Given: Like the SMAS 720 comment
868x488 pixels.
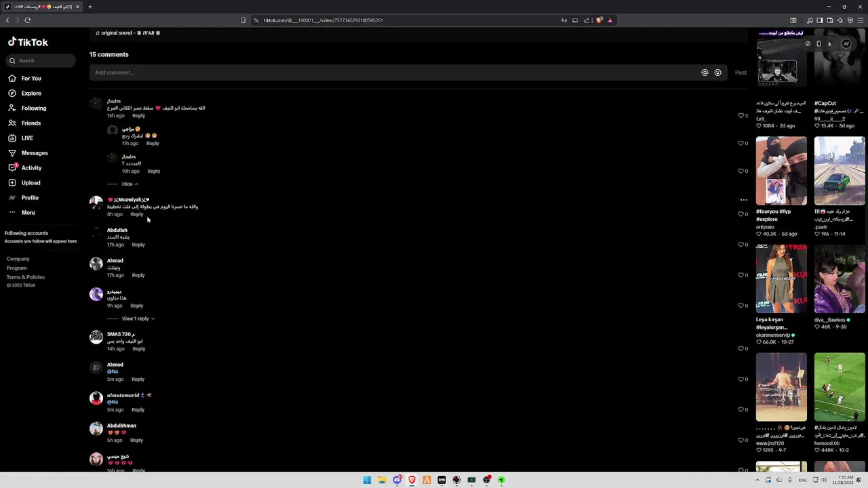Looking at the screenshot, I should 741,348.
